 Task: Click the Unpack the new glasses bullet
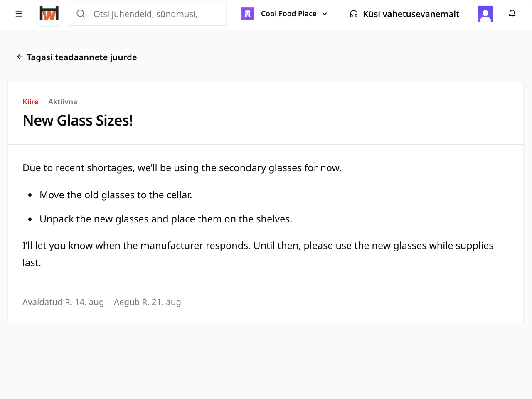coord(166,219)
